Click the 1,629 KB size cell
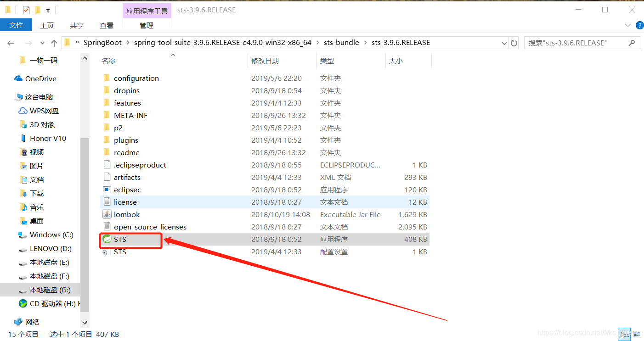644x341 pixels. [x=413, y=214]
